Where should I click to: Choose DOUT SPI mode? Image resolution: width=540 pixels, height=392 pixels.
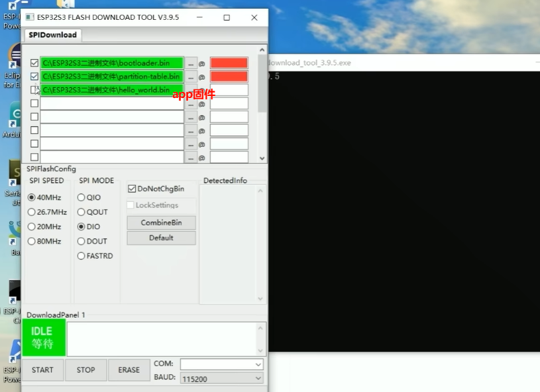point(81,241)
